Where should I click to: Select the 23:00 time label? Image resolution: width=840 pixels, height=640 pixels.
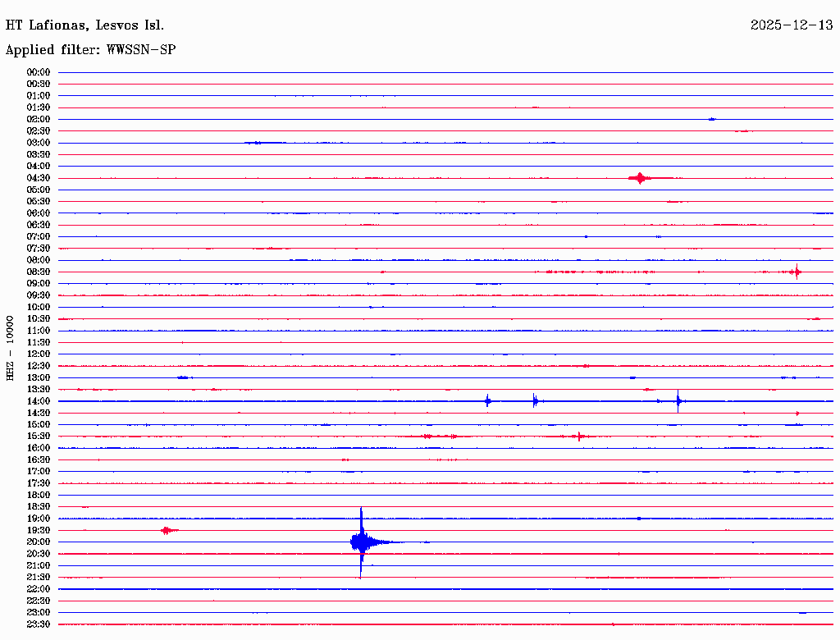(39, 613)
